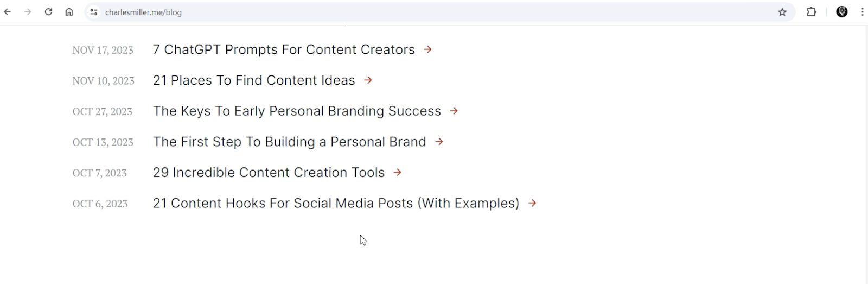This screenshot has width=868, height=284.
Task: Click the red arrow after 21 Places title
Action: point(368,80)
